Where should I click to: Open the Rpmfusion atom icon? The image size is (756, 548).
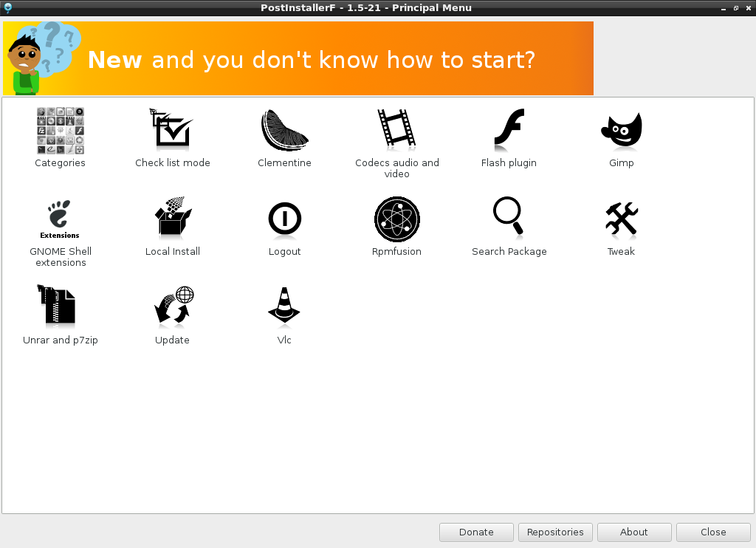(x=396, y=219)
